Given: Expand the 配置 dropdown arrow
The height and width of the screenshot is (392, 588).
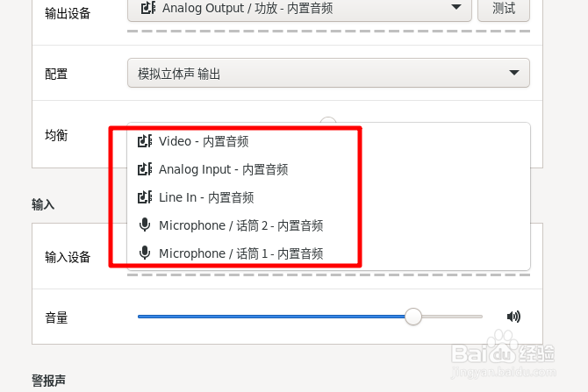Looking at the screenshot, I should pyautogui.click(x=514, y=72).
